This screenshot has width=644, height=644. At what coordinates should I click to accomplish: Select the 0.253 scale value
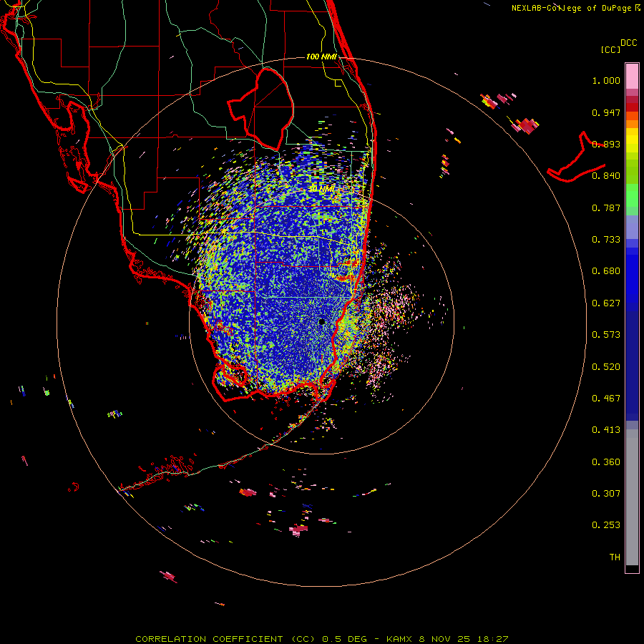[x=606, y=525]
